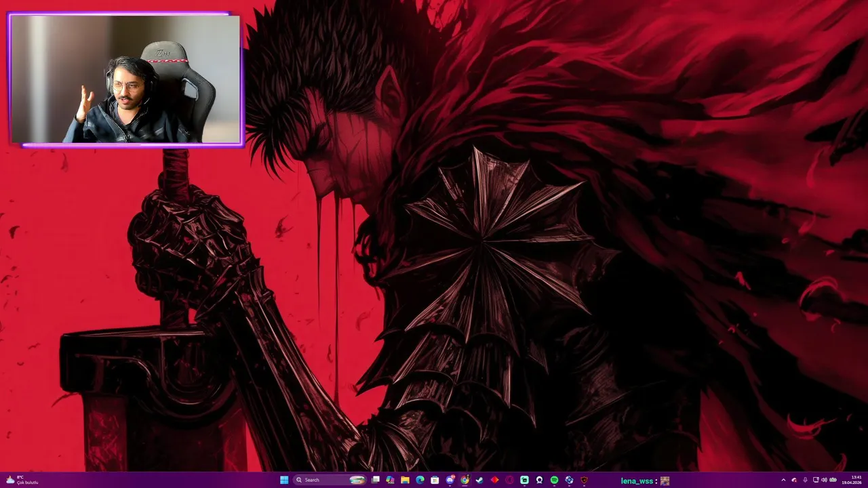Open the blue gear app icon
The height and width of the screenshot is (488, 868).
tap(569, 480)
